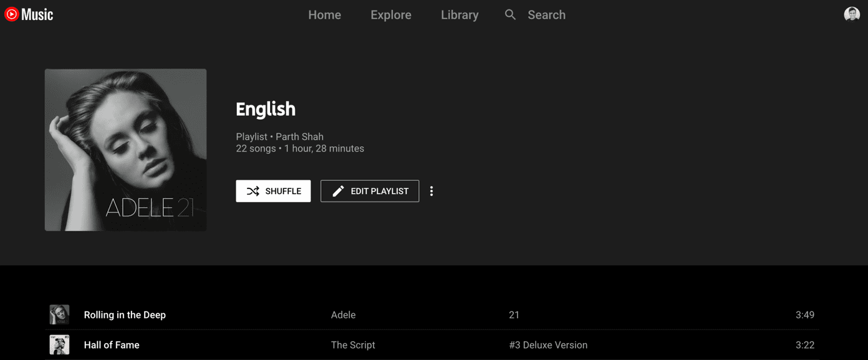
Task: Open album 21 link
Action: click(x=514, y=315)
